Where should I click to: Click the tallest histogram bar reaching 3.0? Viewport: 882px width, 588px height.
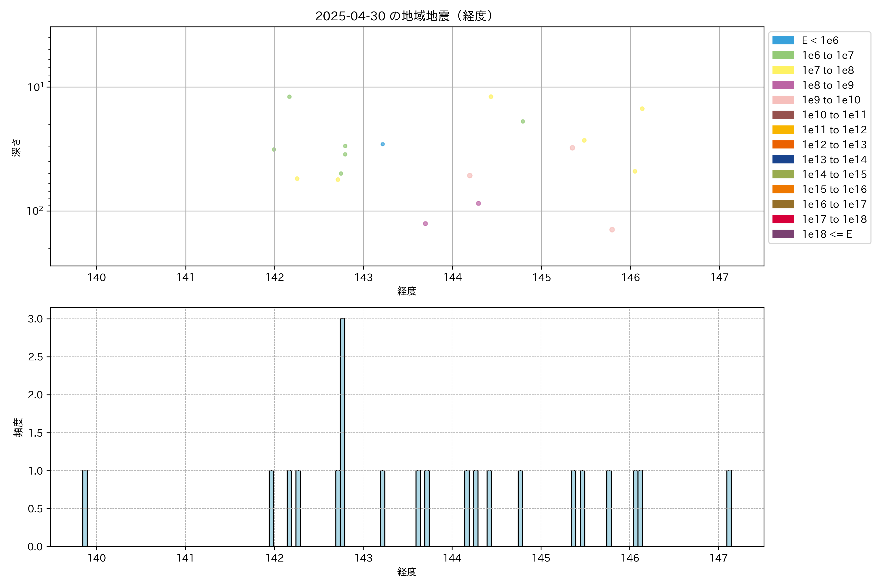342,431
